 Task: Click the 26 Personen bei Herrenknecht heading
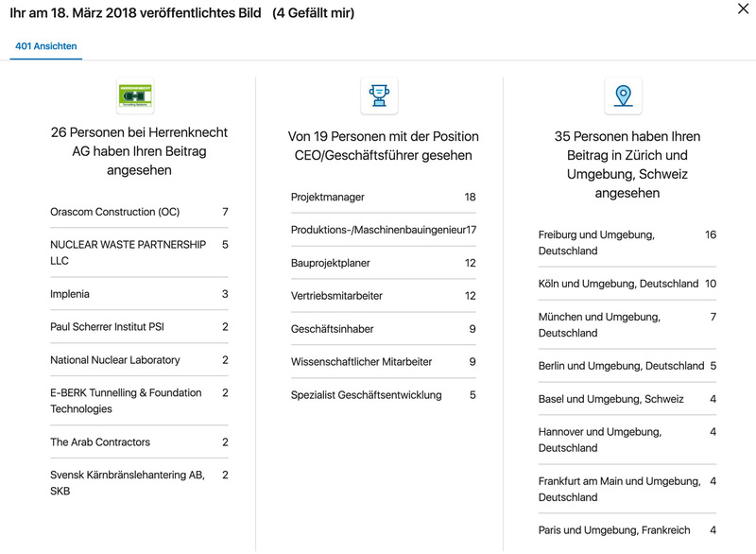(139, 151)
